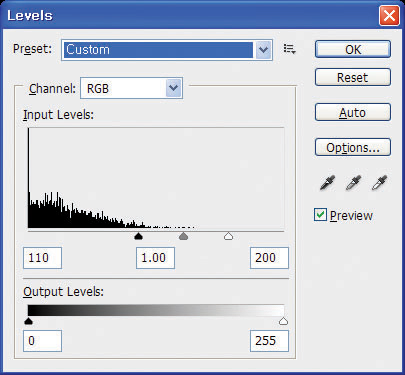Click the white output level slider
This screenshot has width=405, height=375.
283,321
